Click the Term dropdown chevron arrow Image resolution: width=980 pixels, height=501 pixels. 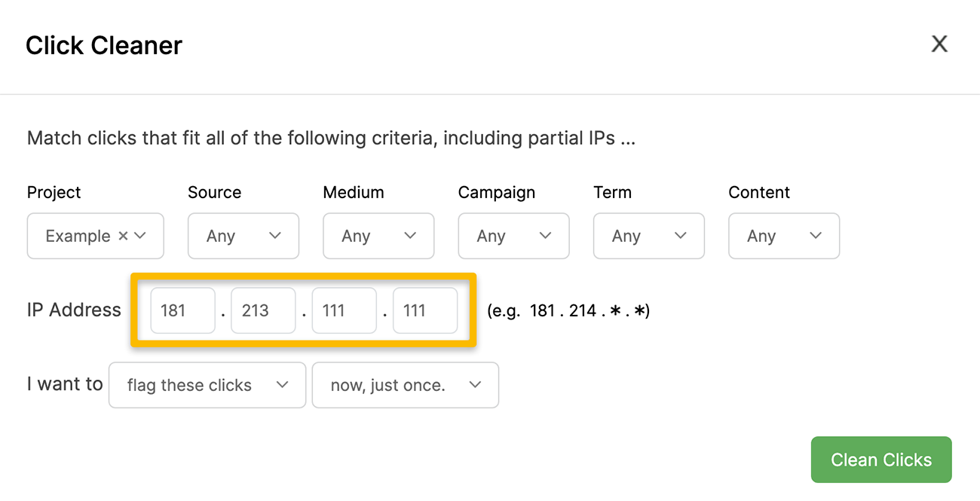click(x=681, y=236)
